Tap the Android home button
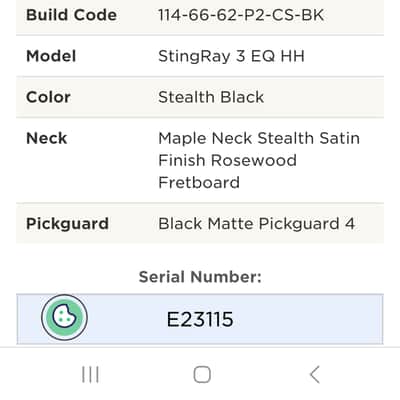The height and width of the screenshot is (400, 400). [202, 374]
